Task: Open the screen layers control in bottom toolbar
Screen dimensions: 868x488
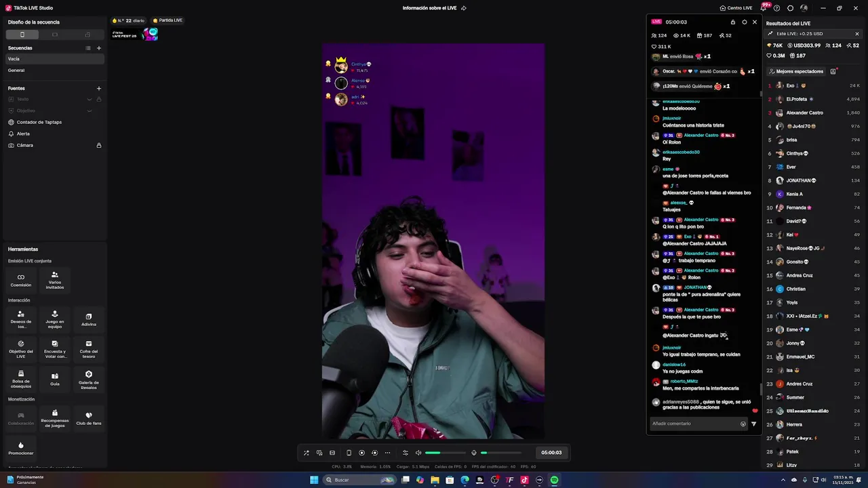Action: click(x=319, y=453)
